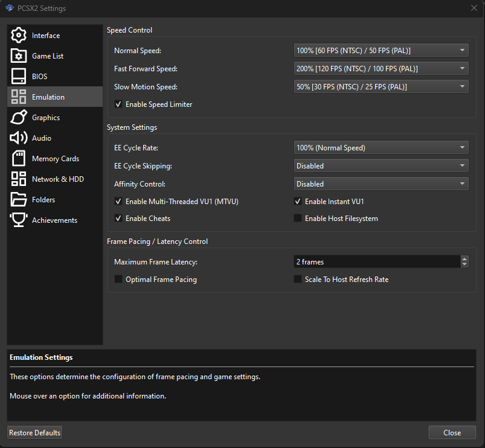
Task: Decrease Maximum Frame Latency with down arrow
Action: click(464, 264)
